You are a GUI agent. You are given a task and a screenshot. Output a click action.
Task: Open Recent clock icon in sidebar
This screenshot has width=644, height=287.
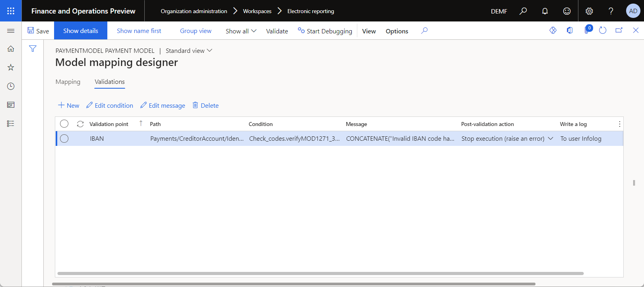[x=11, y=86]
